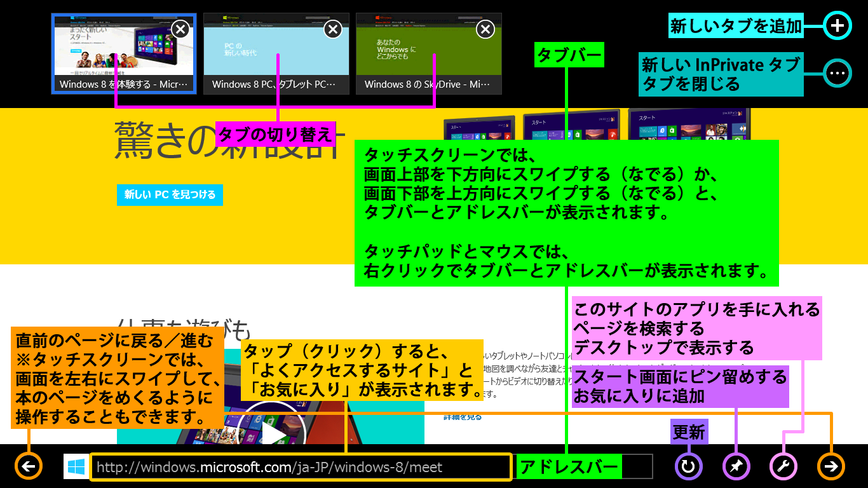
Task: Close the 'Windows 8 を体験する' tab
Action: (180, 29)
